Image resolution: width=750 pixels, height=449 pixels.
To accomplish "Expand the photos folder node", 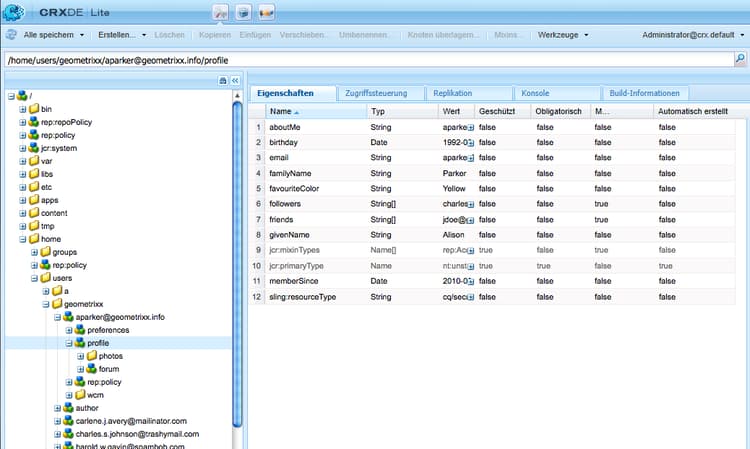I will click(x=81, y=356).
